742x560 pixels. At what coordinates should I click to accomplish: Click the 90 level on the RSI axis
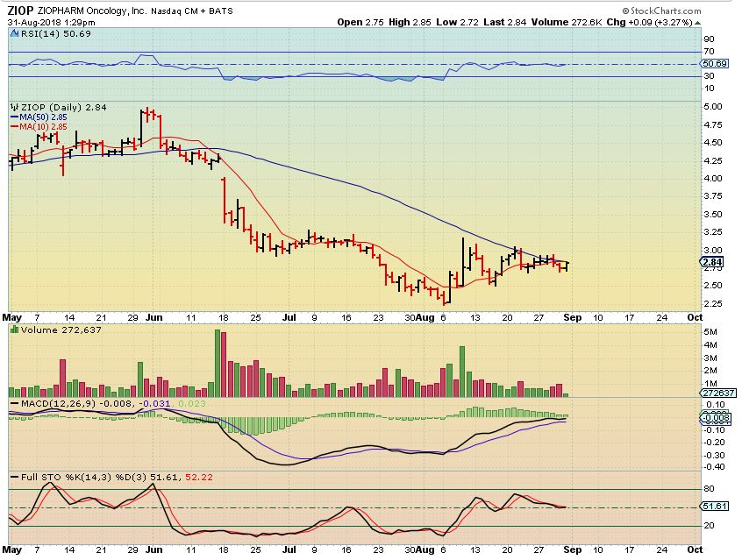[709, 39]
